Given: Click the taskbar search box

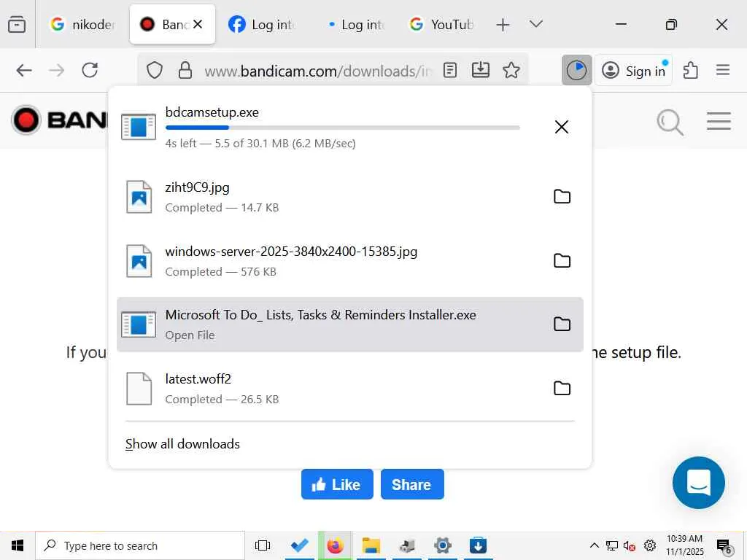Looking at the screenshot, I should click(140, 545).
